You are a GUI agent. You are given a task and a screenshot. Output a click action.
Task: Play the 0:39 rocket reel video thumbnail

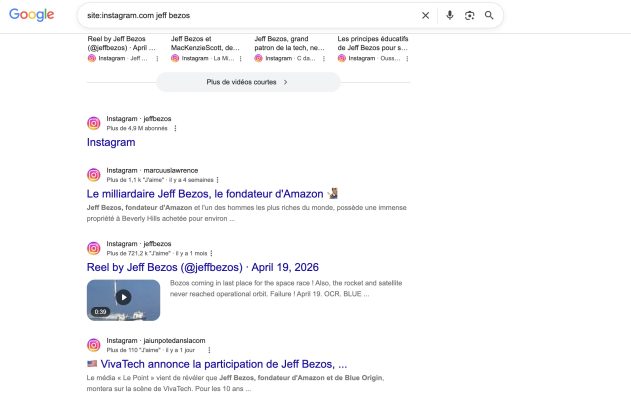point(123,300)
